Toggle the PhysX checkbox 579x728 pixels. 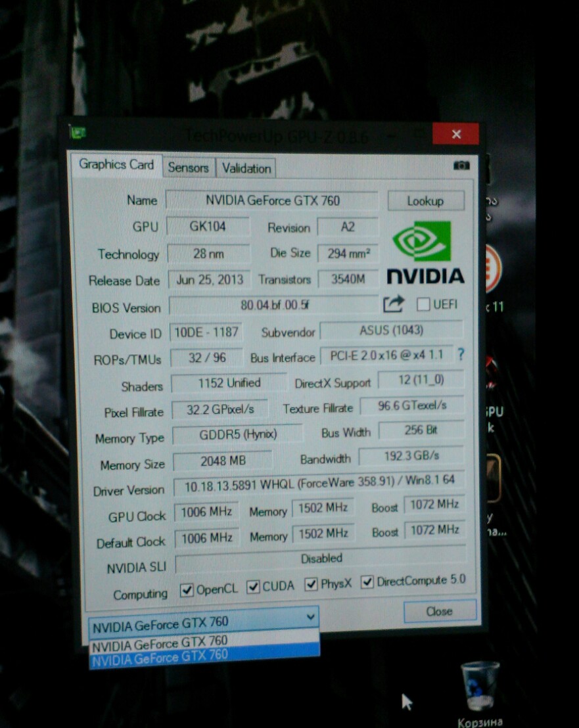[311, 584]
